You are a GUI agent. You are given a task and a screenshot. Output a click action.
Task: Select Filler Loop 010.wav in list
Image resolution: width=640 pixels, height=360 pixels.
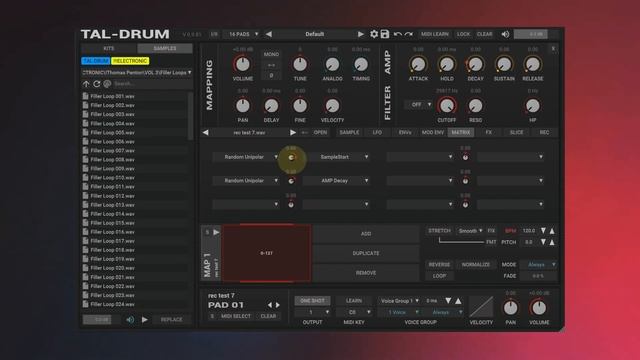pos(135,178)
